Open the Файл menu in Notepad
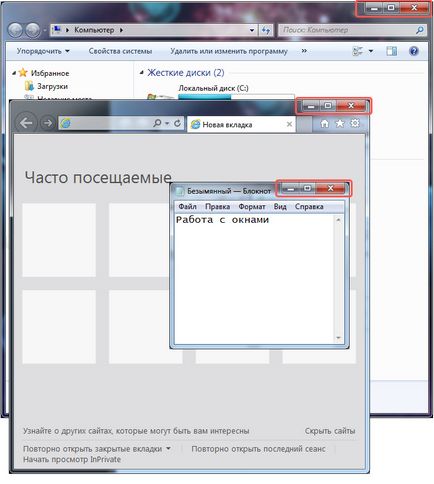 187,207
